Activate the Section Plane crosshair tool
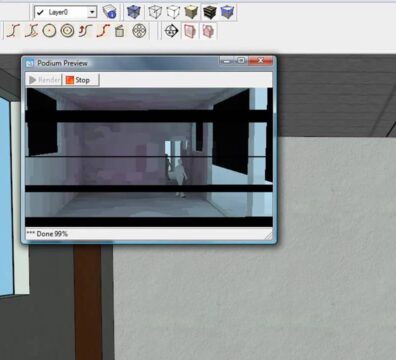This screenshot has width=396, height=360. [171, 31]
